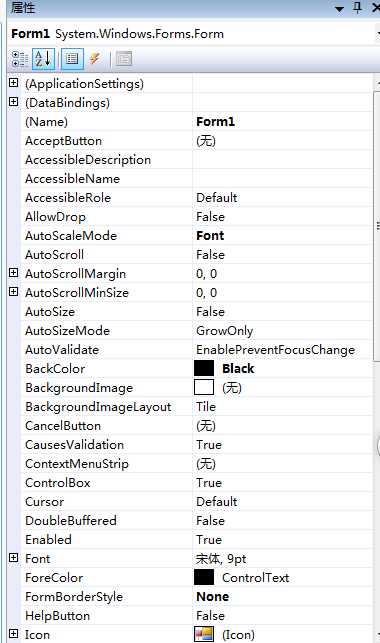Select the AllowDrop False value
Viewport: 380px width, 643px height.
coord(210,217)
